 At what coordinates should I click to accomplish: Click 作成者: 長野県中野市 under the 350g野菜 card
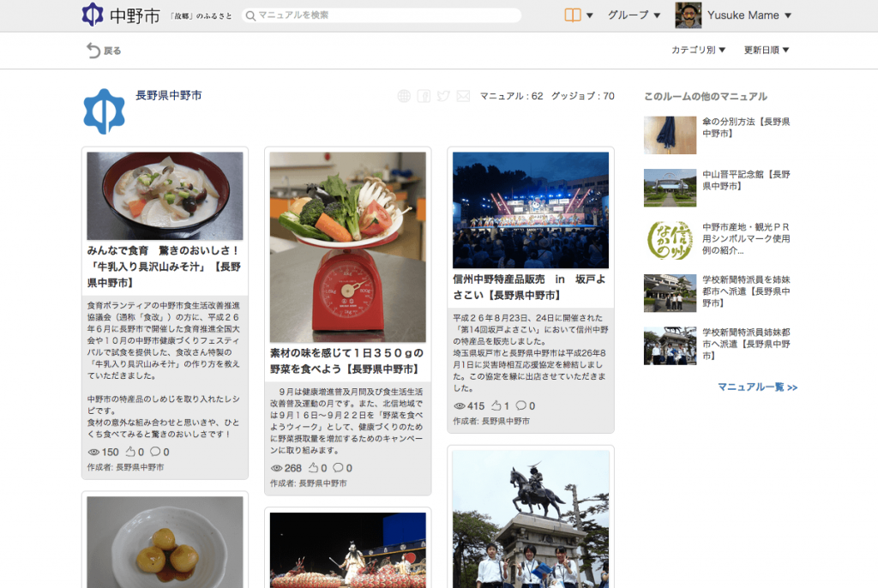(x=308, y=483)
